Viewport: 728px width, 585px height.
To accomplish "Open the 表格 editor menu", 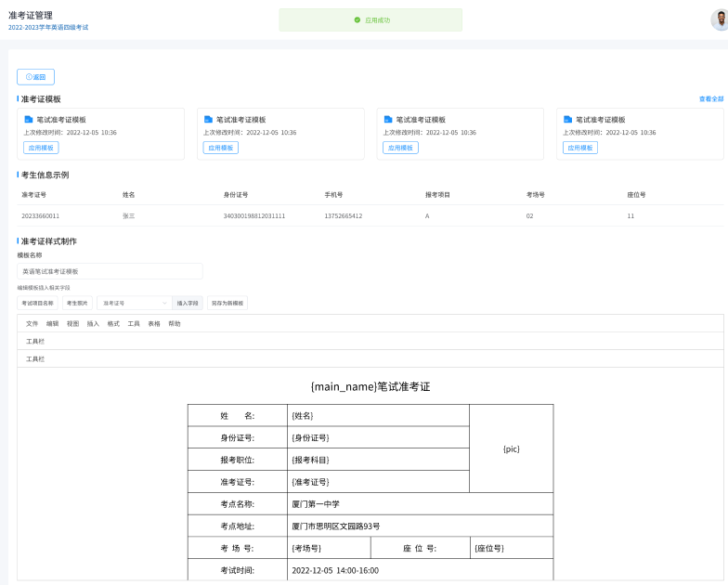I will (x=154, y=323).
